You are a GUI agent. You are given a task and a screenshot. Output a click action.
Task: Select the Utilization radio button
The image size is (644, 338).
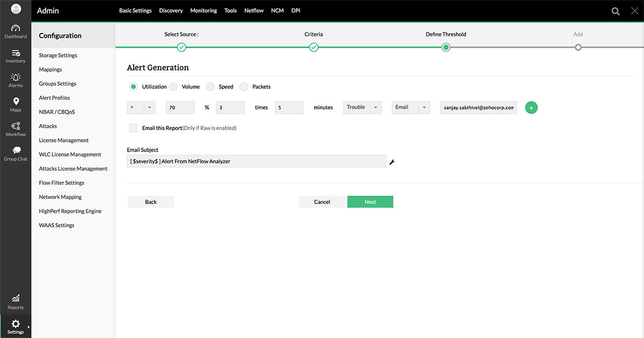click(x=133, y=87)
